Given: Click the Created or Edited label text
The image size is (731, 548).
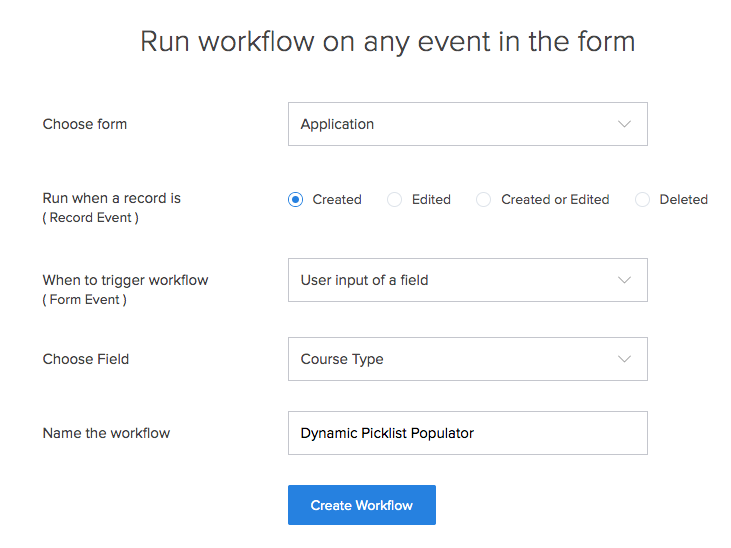Looking at the screenshot, I should tap(555, 200).
